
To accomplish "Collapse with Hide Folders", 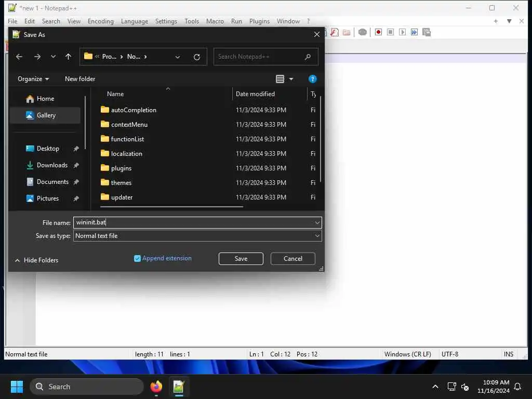I will (x=36, y=260).
